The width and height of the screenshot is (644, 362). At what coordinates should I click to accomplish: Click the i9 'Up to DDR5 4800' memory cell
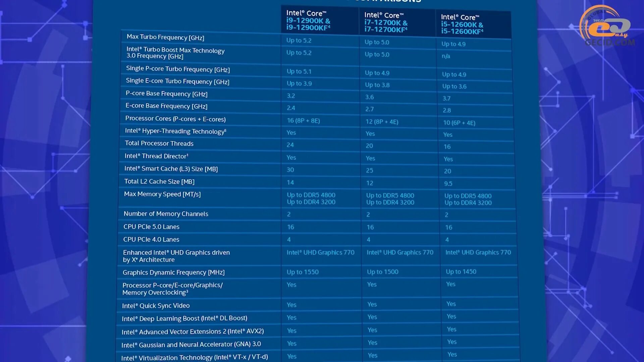coord(311,195)
